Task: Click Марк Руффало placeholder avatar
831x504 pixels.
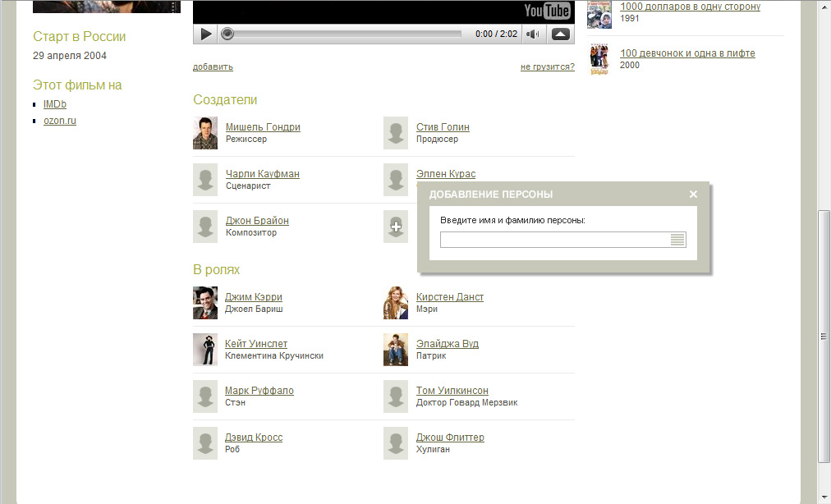Action: pyautogui.click(x=205, y=396)
